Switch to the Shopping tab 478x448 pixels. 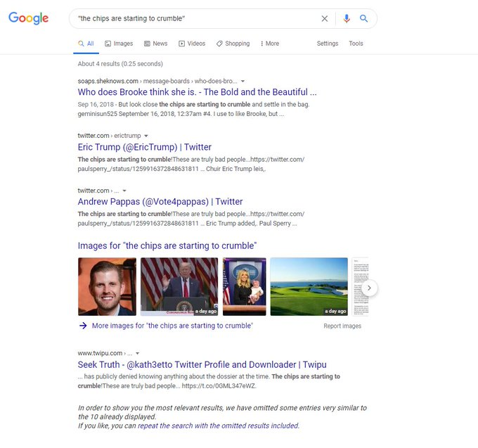coord(233,44)
